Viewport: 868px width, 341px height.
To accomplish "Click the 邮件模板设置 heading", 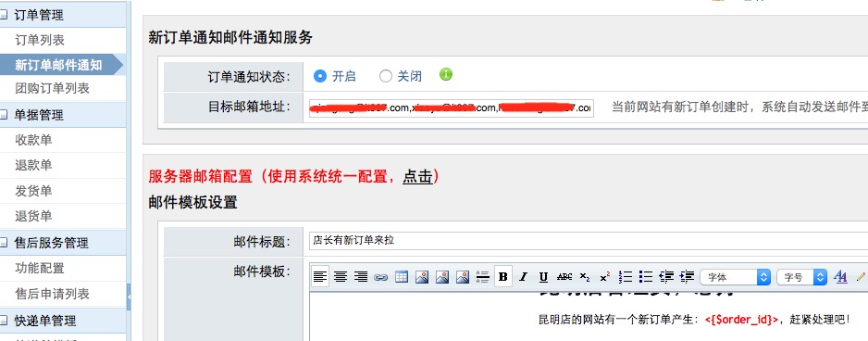I will pos(192,202).
